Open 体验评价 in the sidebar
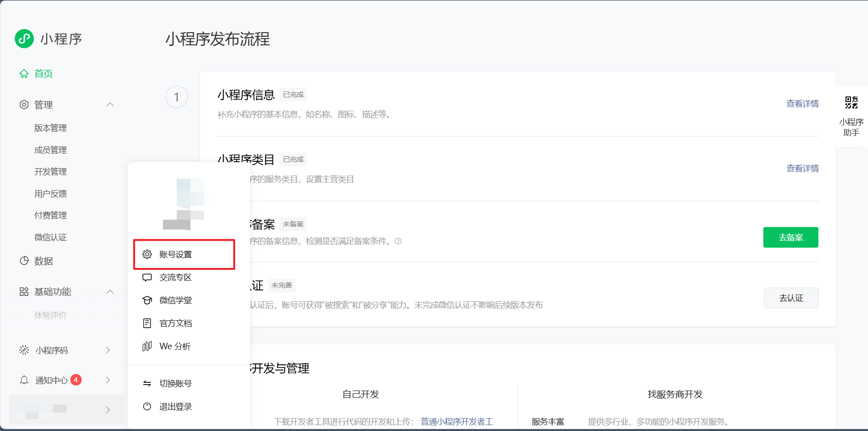This screenshot has height=431, width=868. coord(50,316)
